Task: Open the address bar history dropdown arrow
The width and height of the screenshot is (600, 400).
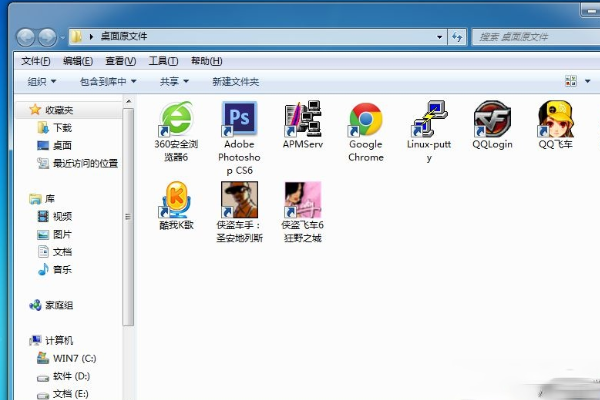Action: 439,37
